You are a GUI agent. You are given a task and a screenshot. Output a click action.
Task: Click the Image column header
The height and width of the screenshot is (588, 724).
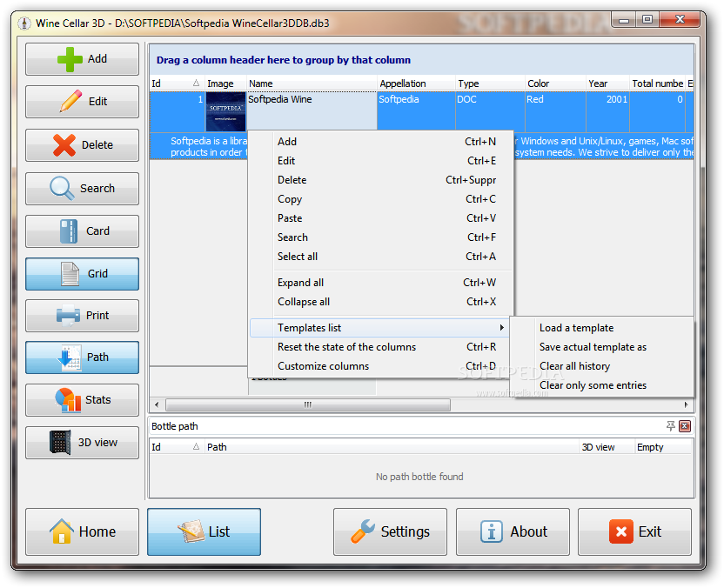(225, 84)
